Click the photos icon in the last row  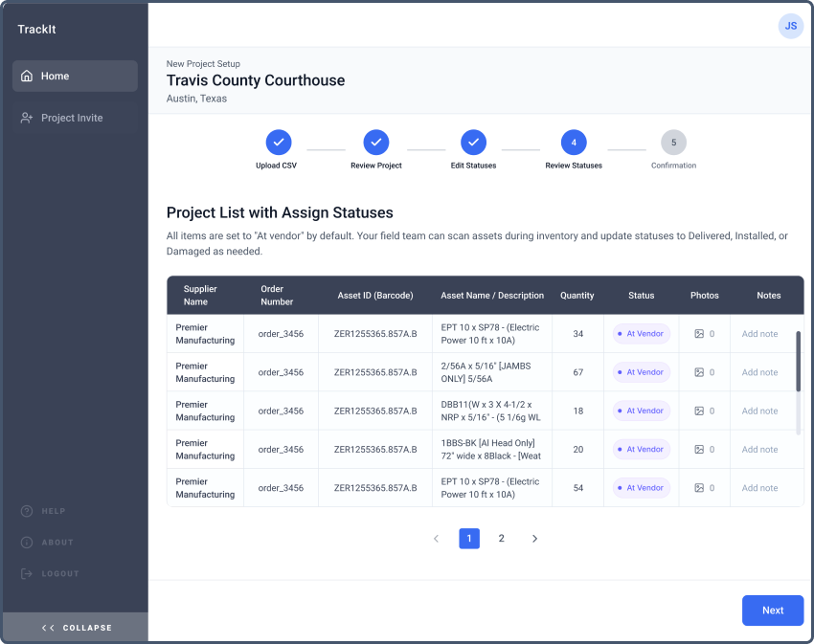tap(699, 488)
